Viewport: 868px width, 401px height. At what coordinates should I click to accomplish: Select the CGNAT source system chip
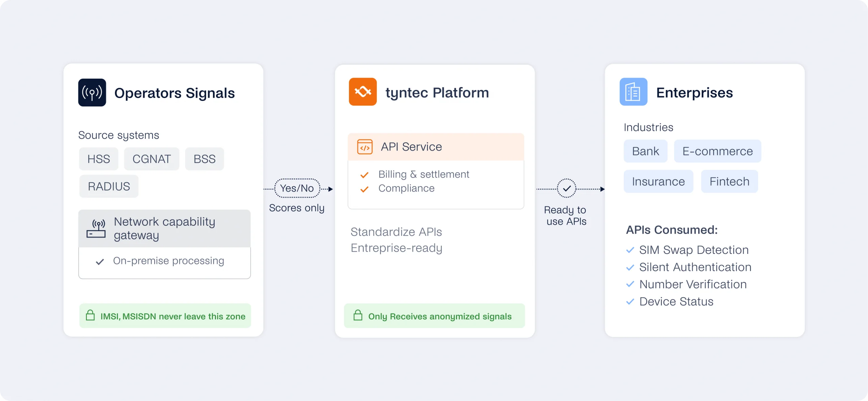[152, 159]
